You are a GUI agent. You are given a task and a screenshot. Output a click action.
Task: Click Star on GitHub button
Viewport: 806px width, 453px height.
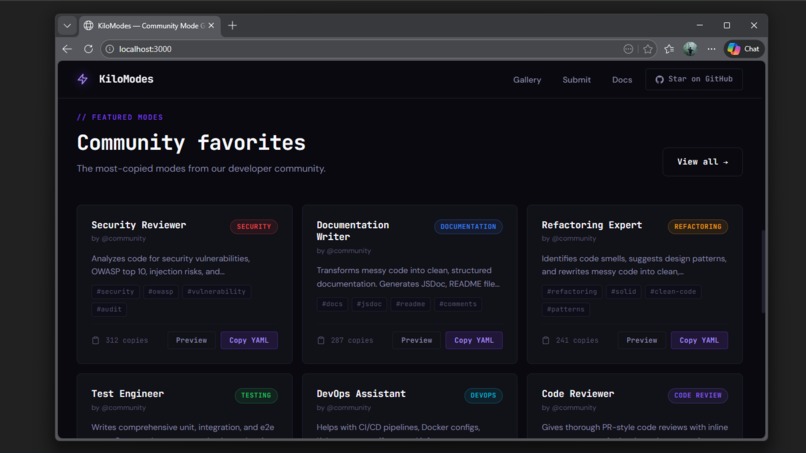[x=694, y=79]
